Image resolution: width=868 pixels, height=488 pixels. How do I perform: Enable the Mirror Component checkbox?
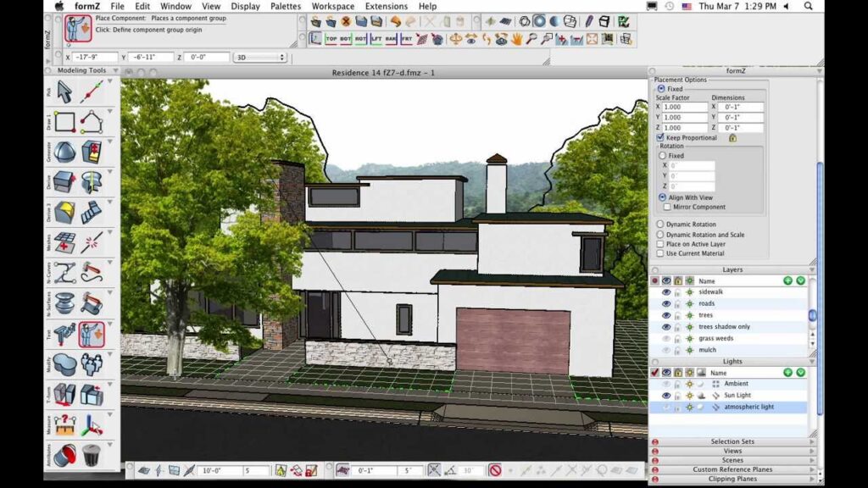click(667, 207)
